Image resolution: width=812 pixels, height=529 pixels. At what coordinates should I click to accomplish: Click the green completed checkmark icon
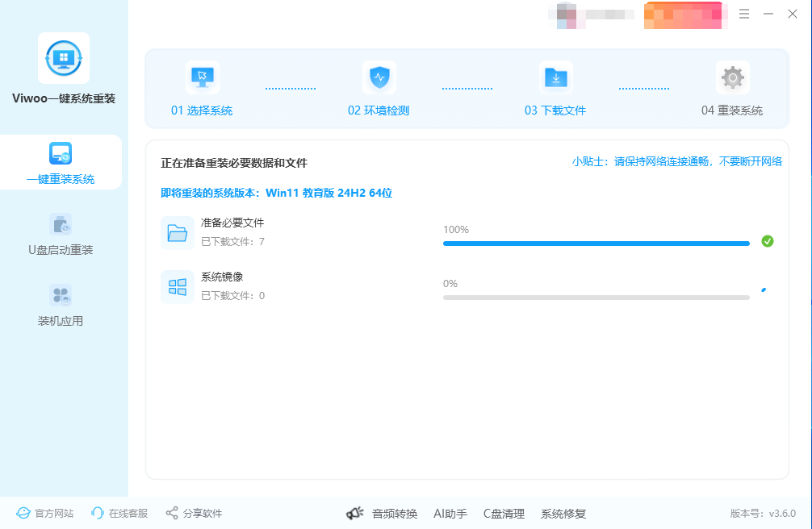point(768,241)
